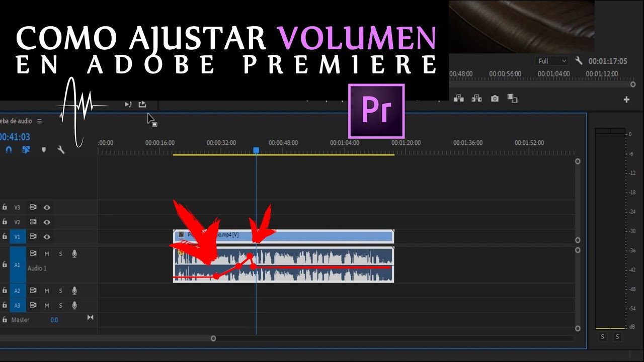Open the timeline panel hamburger menu
Image resolution: width=644 pixels, height=362 pixels.
39,121
